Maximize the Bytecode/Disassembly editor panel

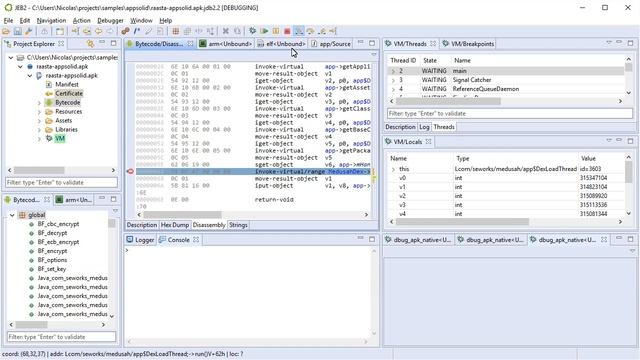[372, 43]
